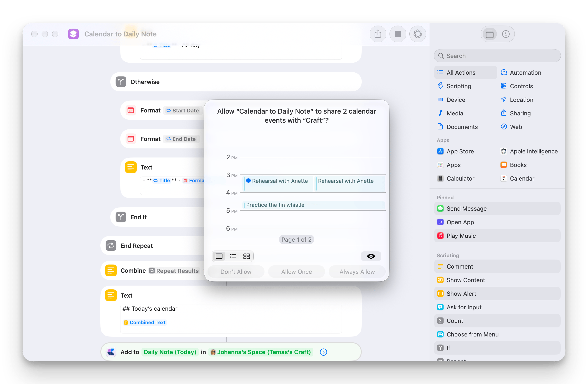
Task: Switch preview to single item view
Action: pyautogui.click(x=219, y=256)
